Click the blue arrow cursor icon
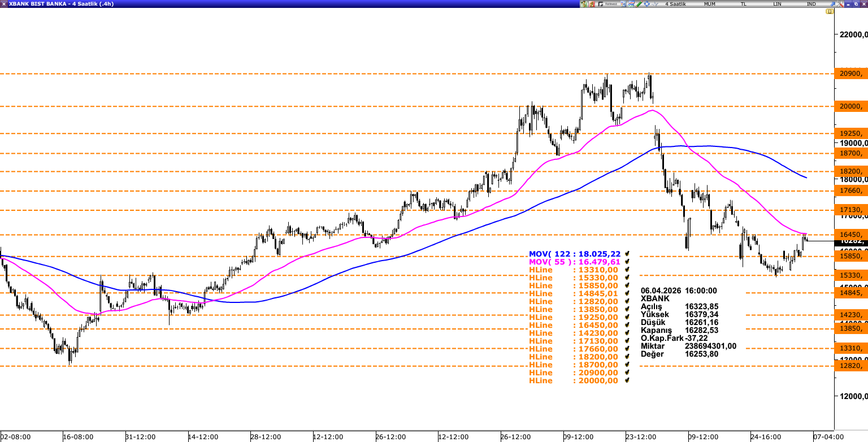 point(833,3)
